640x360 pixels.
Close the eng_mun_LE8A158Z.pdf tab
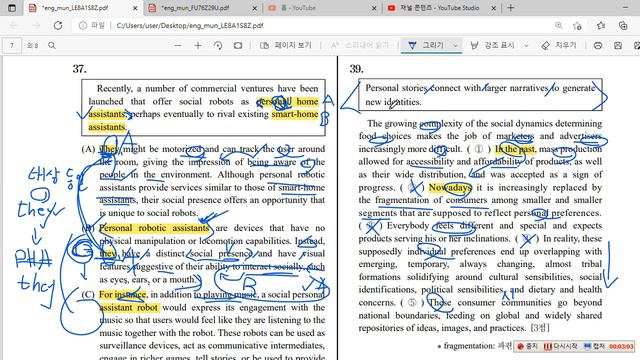pos(136,8)
